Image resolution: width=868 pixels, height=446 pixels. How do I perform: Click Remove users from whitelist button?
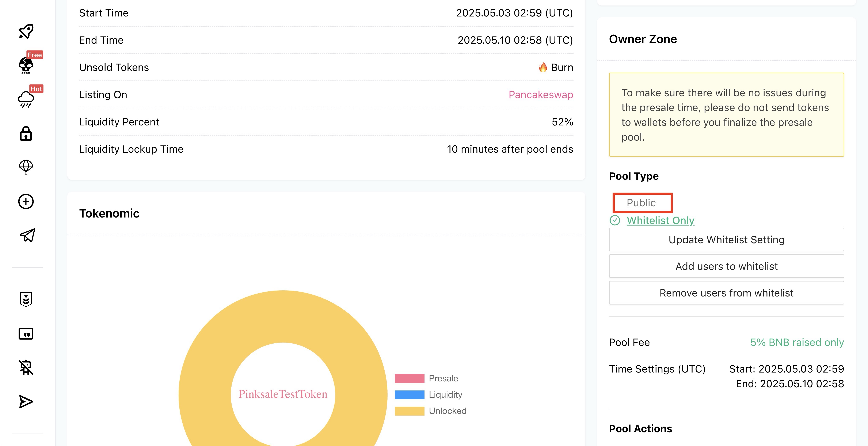[727, 293]
